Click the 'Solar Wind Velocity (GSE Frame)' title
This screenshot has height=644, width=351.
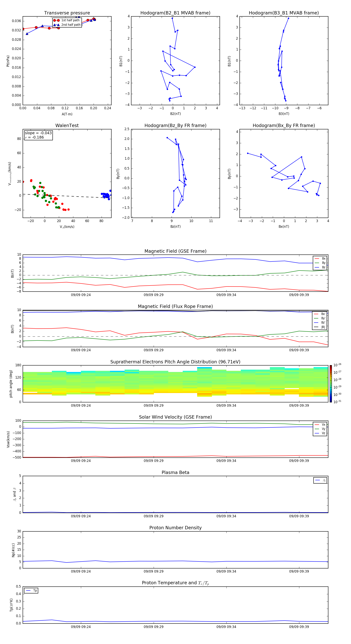[175, 417]
